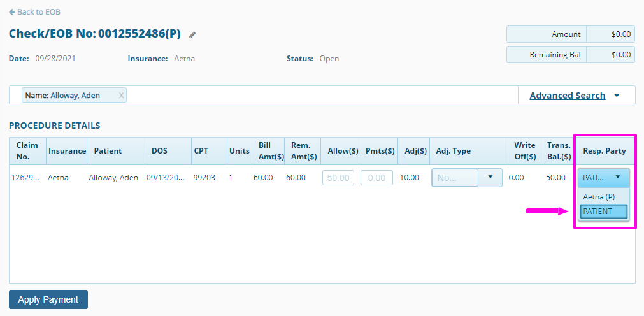Click the Resp. Party column header
644x316 pixels.
pyautogui.click(x=604, y=151)
